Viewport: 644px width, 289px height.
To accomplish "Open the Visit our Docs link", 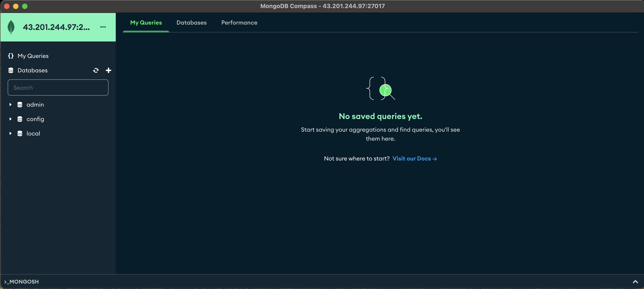I will pyautogui.click(x=414, y=159).
